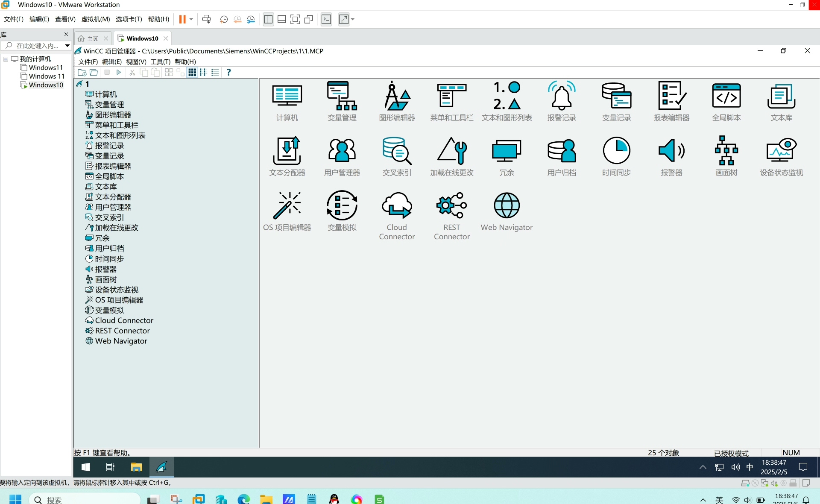Click the library search input field
Screen dimensions: 820x504
(x=37, y=46)
